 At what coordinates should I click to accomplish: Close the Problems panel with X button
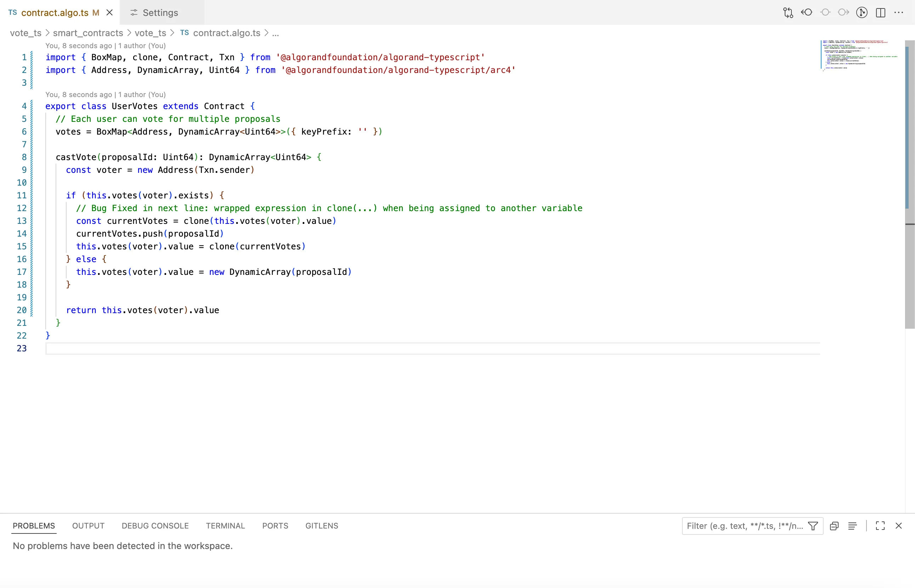point(899,526)
